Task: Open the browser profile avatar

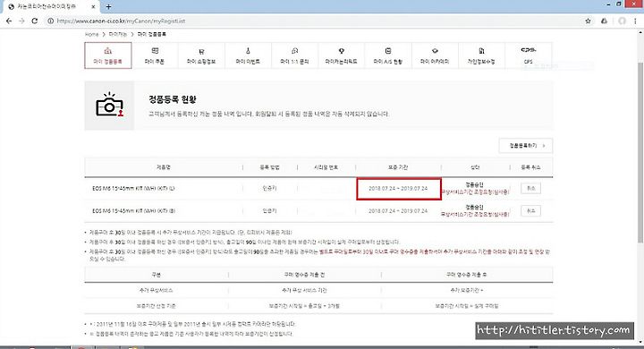Action: (x=622, y=21)
